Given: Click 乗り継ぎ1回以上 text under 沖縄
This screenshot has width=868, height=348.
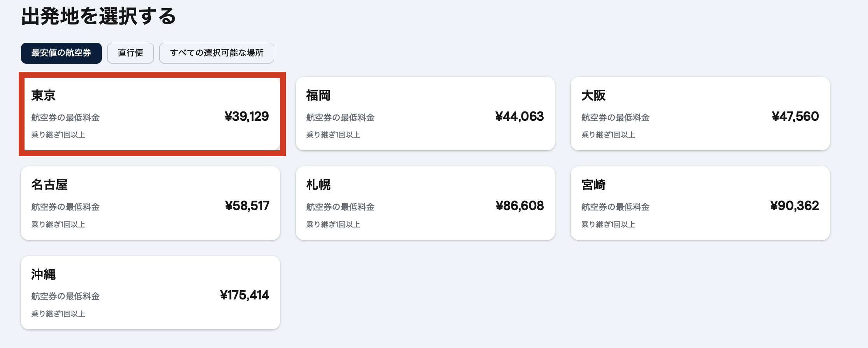Looking at the screenshot, I should click(x=58, y=314).
